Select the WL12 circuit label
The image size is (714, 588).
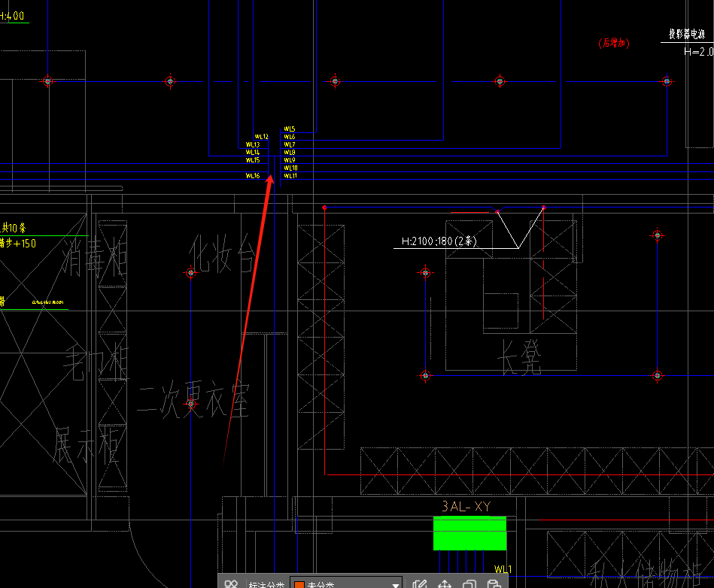coord(261,137)
